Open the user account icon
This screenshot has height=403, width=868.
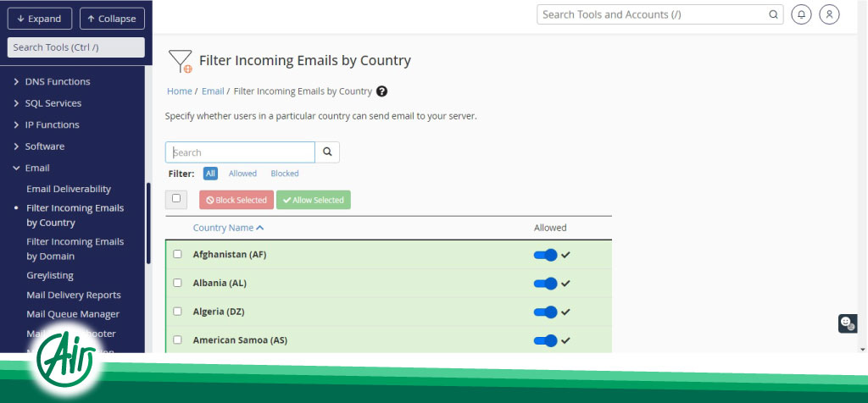[829, 14]
